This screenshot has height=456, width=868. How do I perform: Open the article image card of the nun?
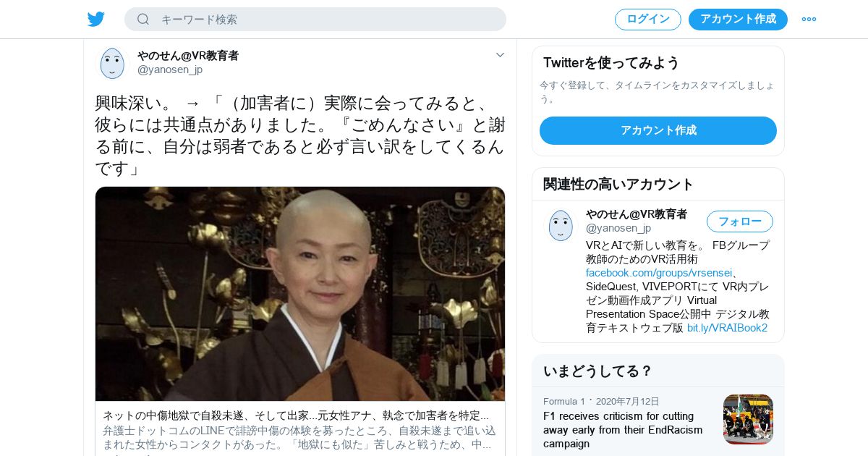pos(300,294)
